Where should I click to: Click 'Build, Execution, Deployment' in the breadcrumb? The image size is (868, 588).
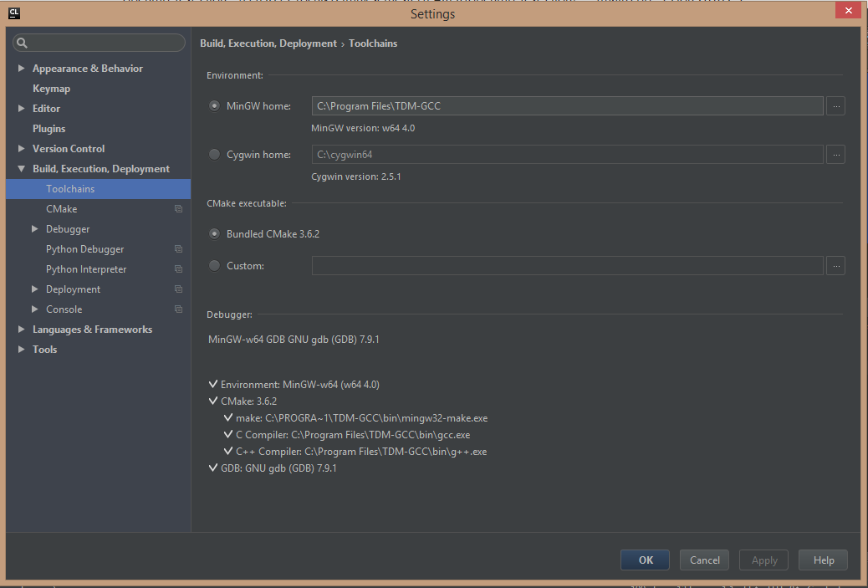click(268, 43)
